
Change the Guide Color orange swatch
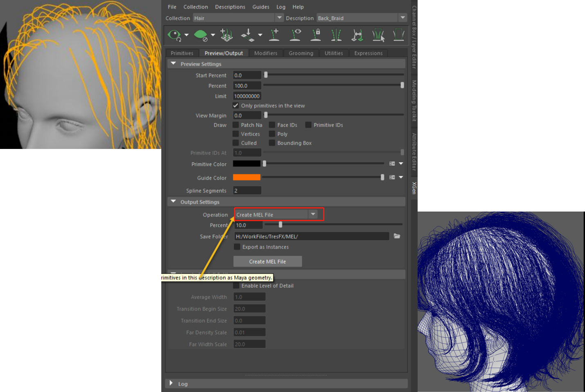point(246,177)
